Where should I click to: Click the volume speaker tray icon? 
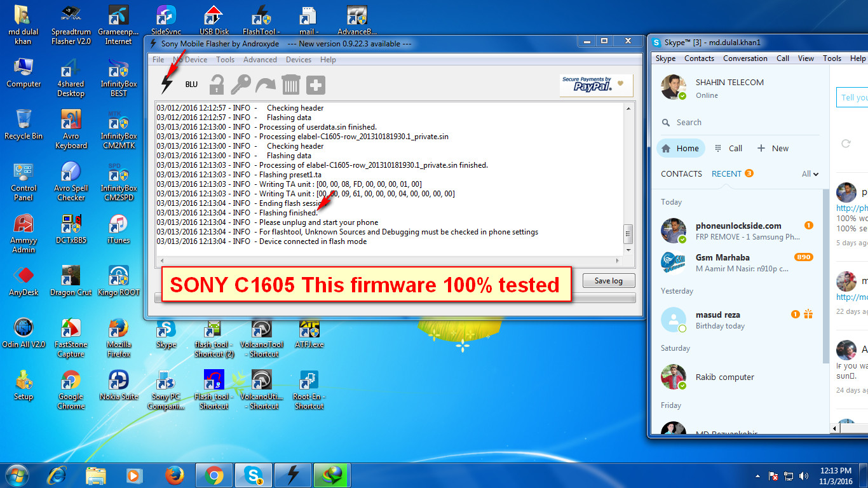pyautogui.click(x=803, y=476)
